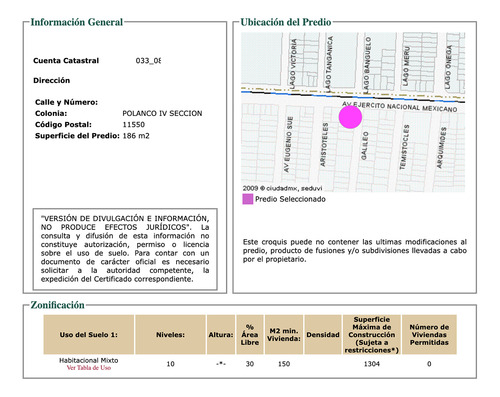Click the 'ARISTOTELES' street label on map
This screenshot has width=500, height=397.
[324, 144]
